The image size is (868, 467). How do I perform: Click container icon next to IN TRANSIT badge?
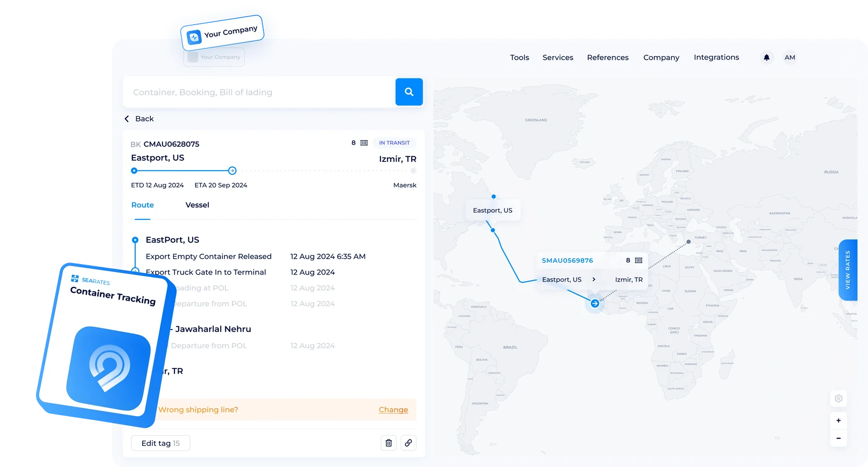click(364, 143)
